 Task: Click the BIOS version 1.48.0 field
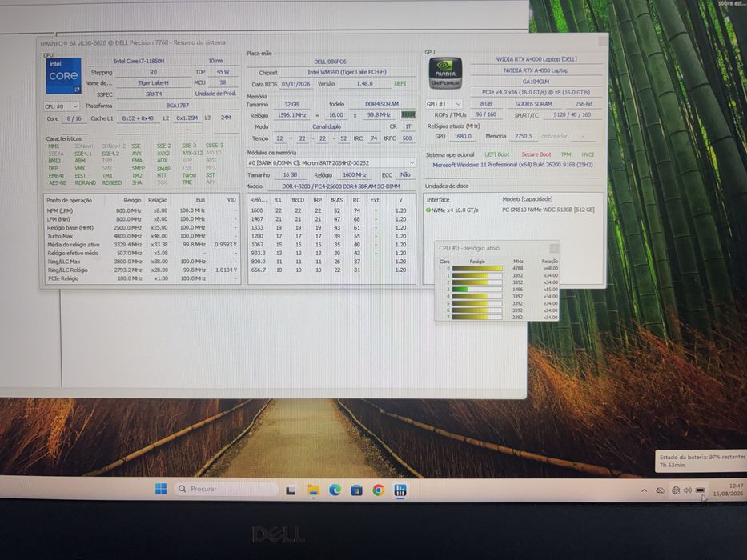pos(364,84)
